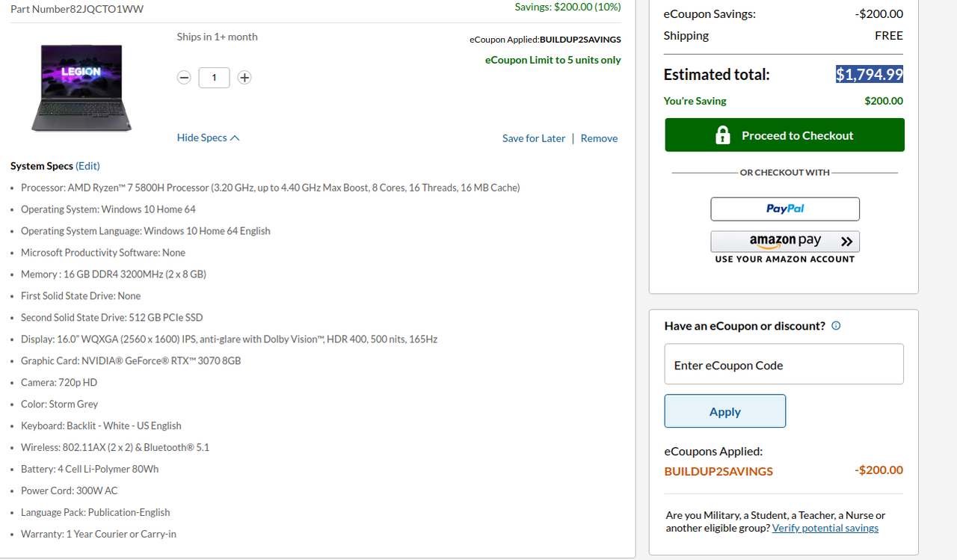The image size is (957, 560).
Task: Click the Warranty 1 Year Courier line
Action: [x=99, y=535]
